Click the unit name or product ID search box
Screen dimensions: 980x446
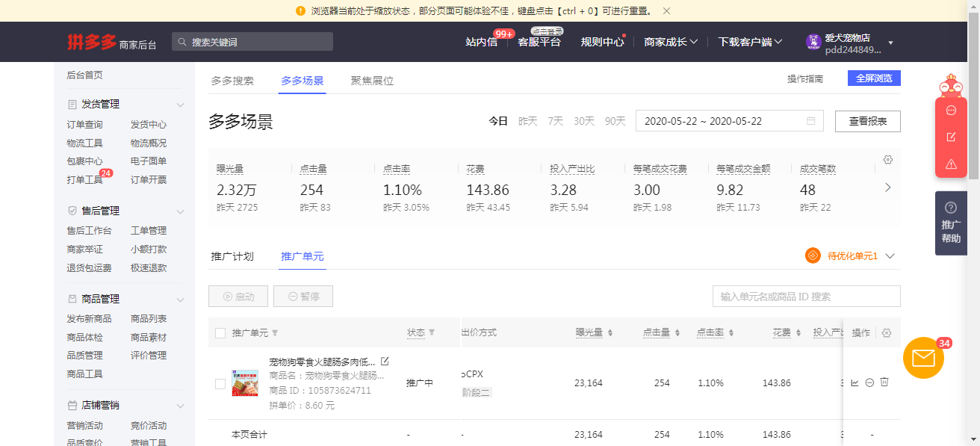pos(807,297)
